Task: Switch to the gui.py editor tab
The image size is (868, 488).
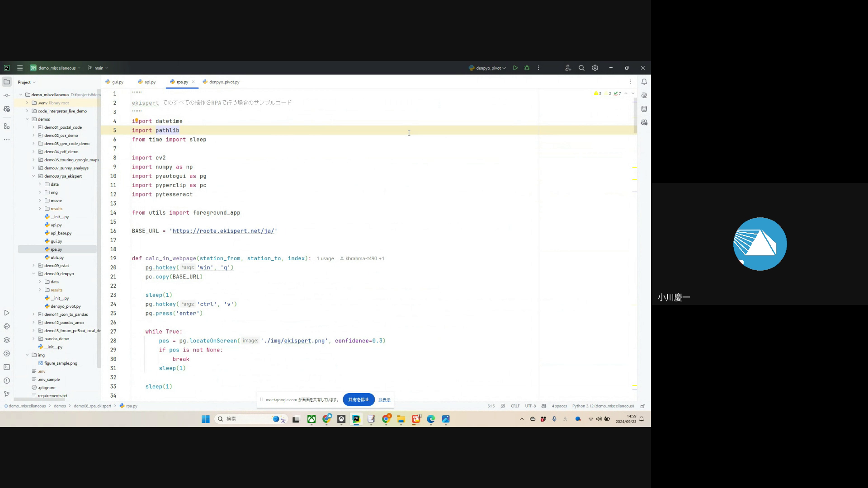Action: (x=115, y=82)
